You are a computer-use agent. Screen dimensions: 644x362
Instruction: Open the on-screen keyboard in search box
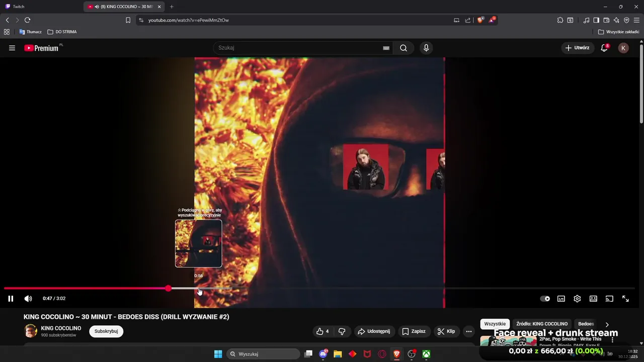(x=386, y=48)
